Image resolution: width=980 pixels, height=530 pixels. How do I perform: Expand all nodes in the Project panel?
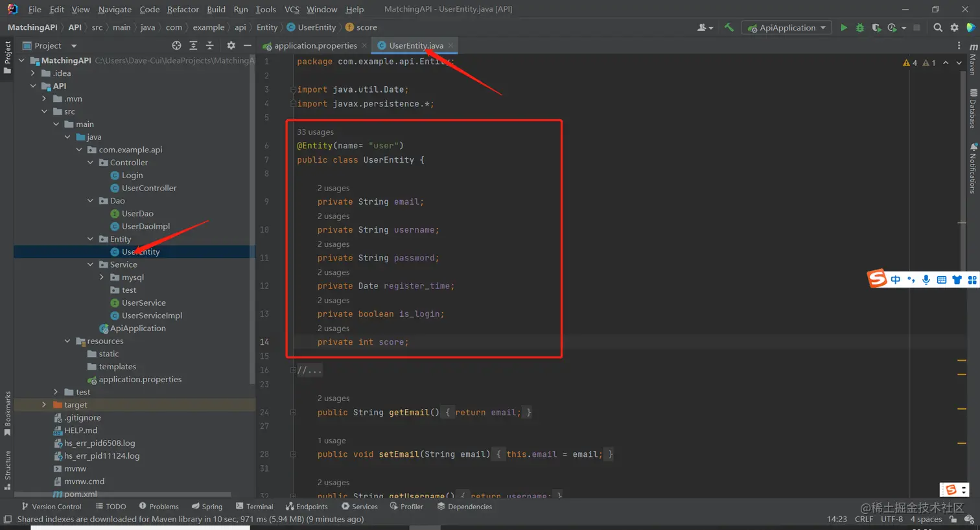(x=193, y=45)
